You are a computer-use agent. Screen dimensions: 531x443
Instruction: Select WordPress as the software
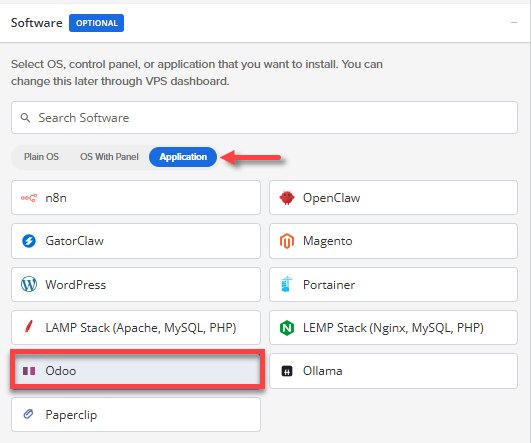[136, 284]
